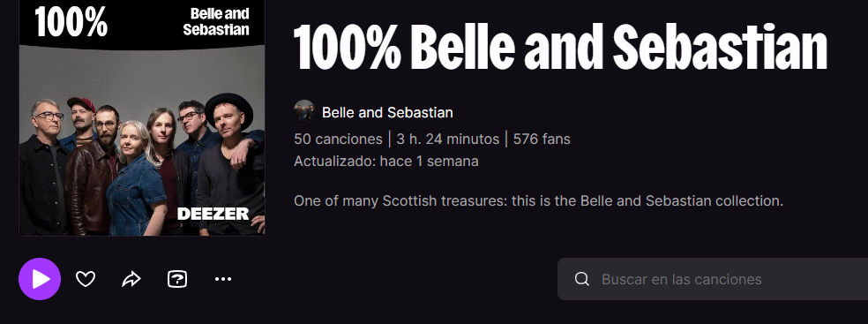Toggle the heart to favorite this playlist
Viewport: 868px width, 324px height.
[86, 279]
